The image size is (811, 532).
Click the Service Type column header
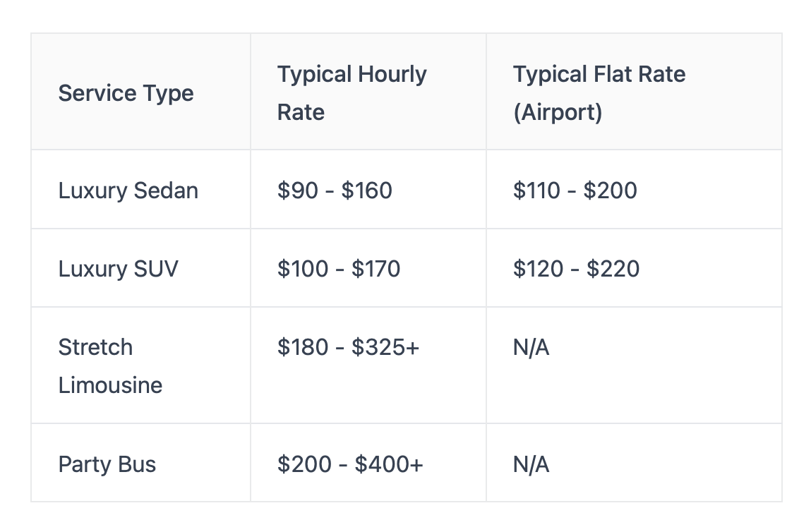pyautogui.click(x=126, y=93)
